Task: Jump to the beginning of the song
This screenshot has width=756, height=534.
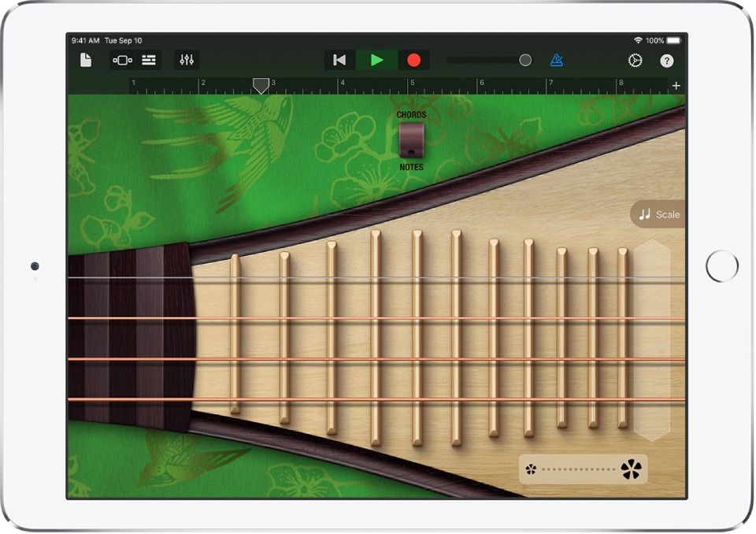Action: click(x=339, y=61)
